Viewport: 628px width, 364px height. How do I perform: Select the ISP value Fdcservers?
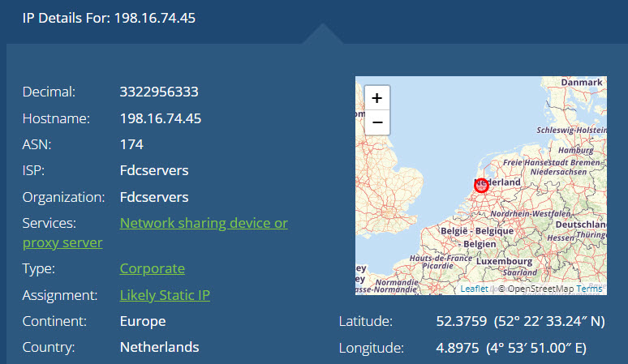[154, 170]
